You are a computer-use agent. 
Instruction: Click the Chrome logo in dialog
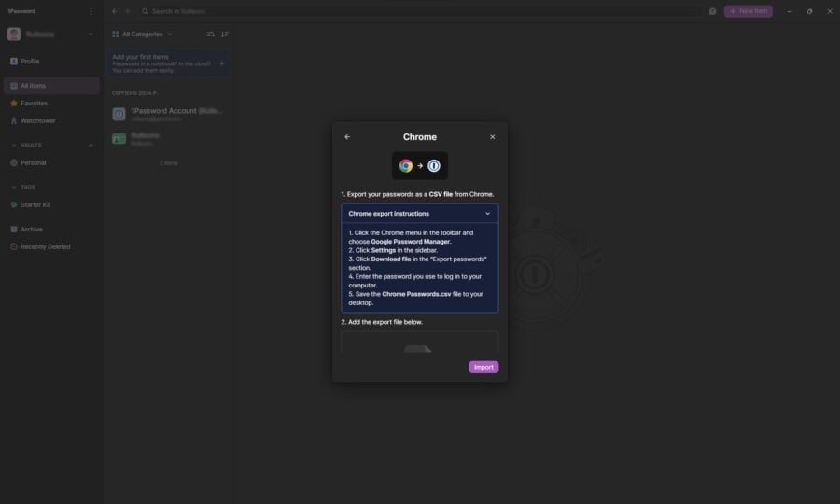pyautogui.click(x=406, y=165)
